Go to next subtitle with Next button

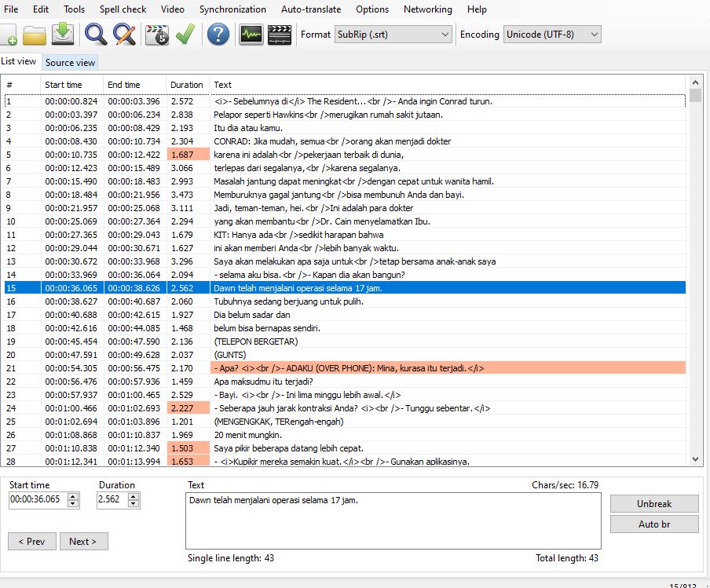point(83,542)
